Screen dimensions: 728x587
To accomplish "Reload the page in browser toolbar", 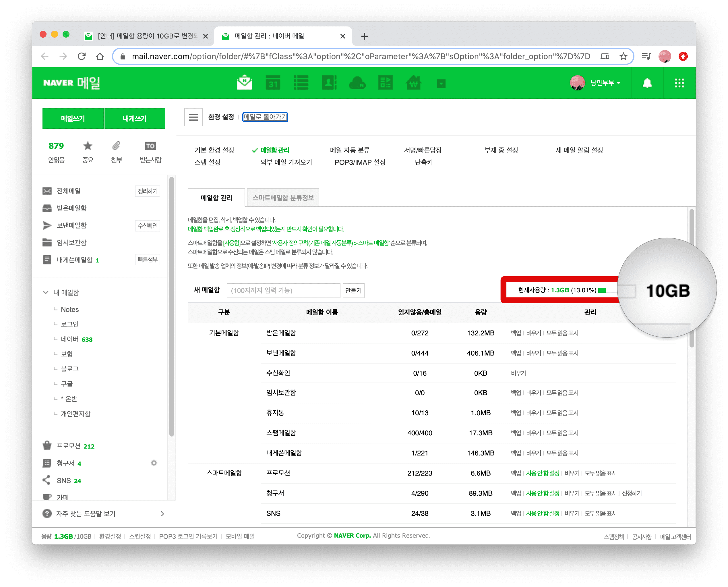I will coord(82,56).
